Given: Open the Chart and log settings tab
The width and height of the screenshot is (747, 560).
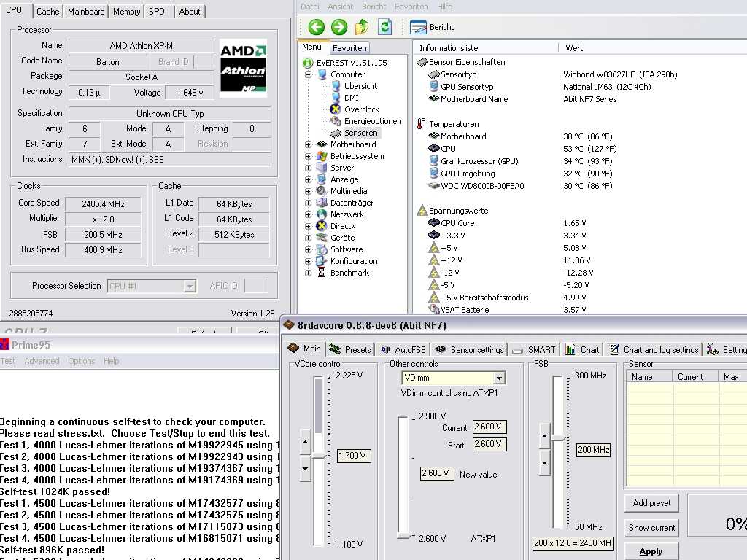Looking at the screenshot, I should (654, 349).
